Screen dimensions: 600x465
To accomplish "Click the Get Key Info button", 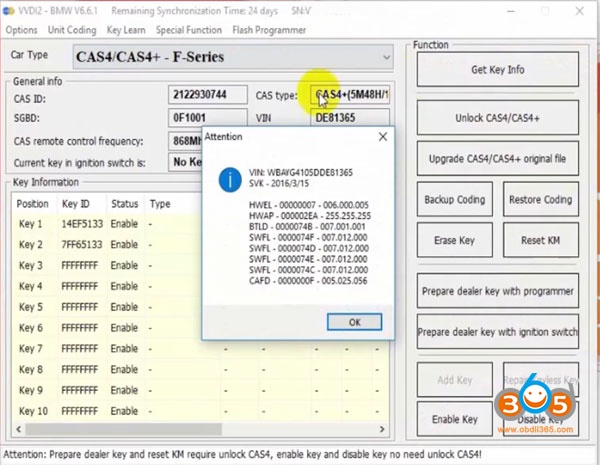I will point(497,69).
